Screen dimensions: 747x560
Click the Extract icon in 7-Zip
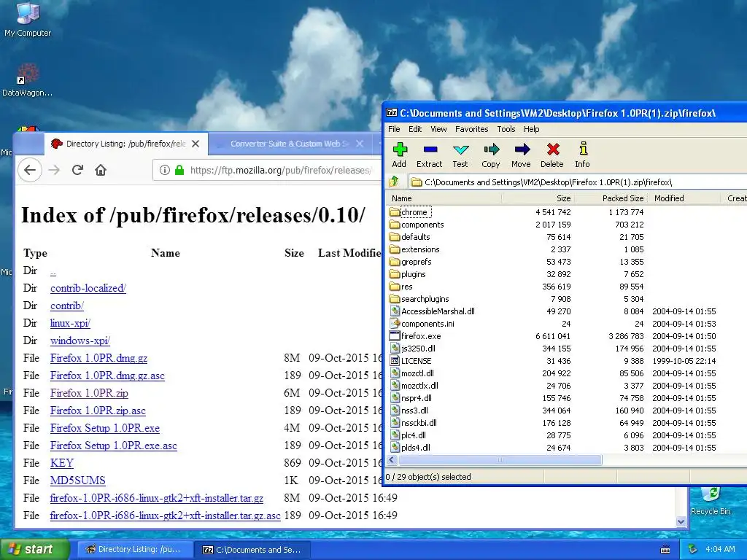(429, 155)
